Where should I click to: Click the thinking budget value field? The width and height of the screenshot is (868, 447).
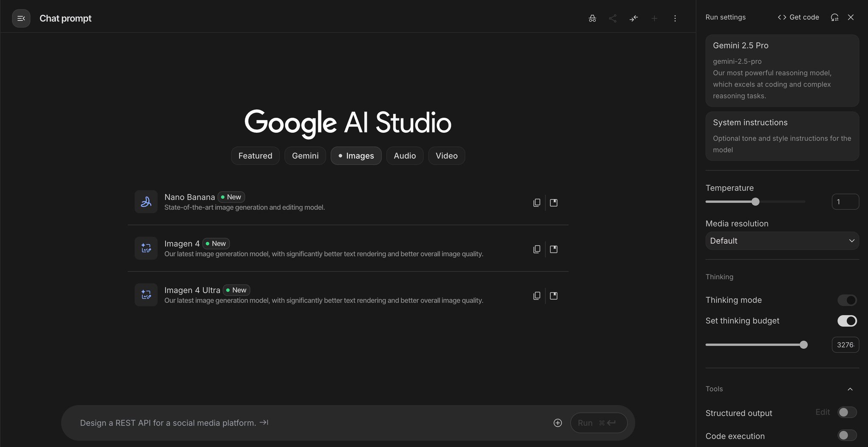[x=845, y=345]
